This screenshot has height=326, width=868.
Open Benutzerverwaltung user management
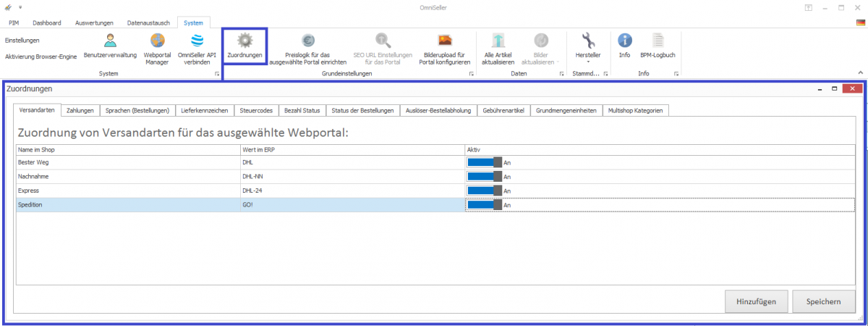(110, 42)
